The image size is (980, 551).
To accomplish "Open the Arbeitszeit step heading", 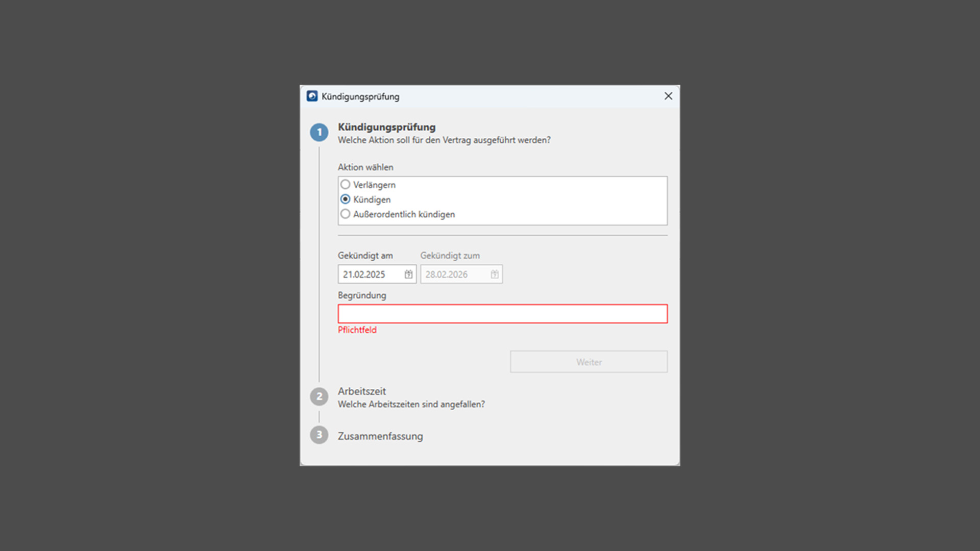I will click(x=361, y=391).
